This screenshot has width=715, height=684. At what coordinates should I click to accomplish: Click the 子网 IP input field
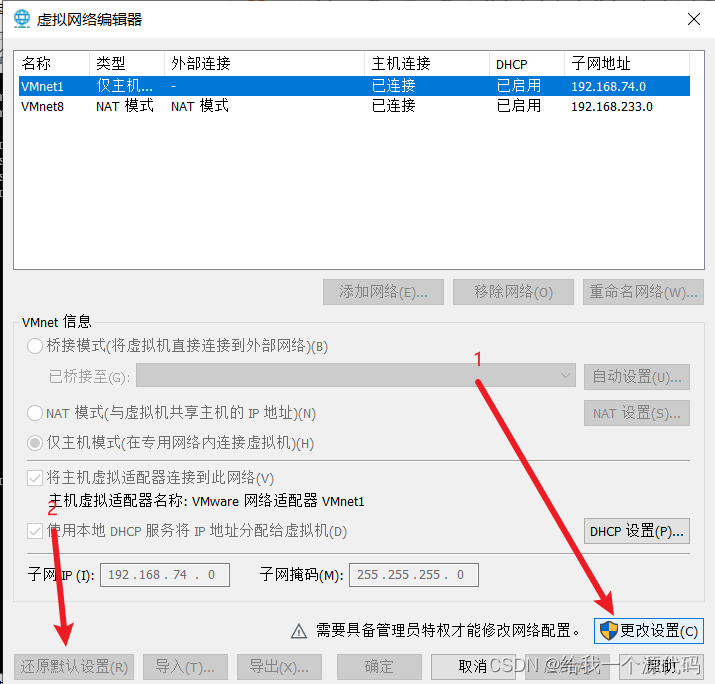coord(165,575)
